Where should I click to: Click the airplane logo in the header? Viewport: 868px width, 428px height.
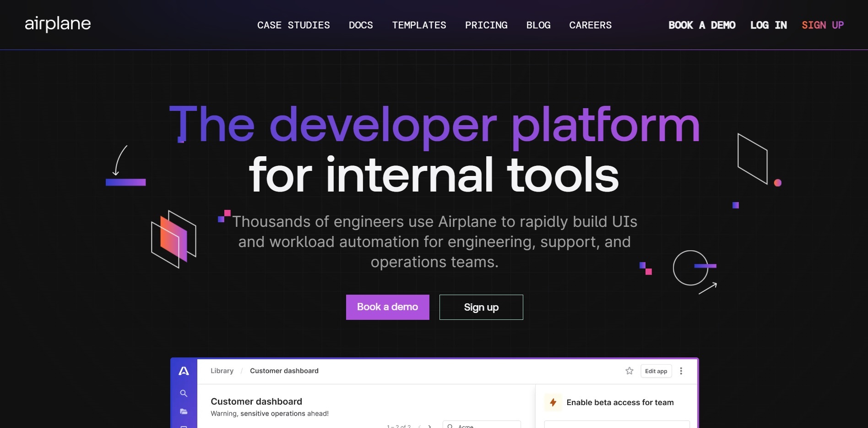tap(58, 24)
